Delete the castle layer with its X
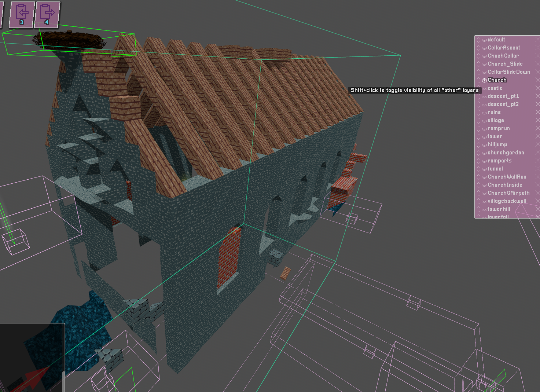This screenshot has width=540, height=392. (x=537, y=88)
